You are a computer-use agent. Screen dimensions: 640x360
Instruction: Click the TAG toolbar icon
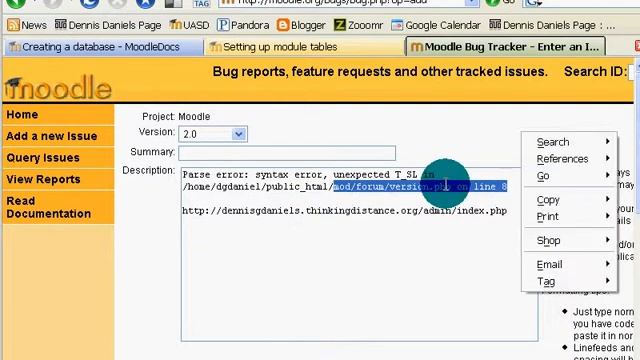point(201,3)
